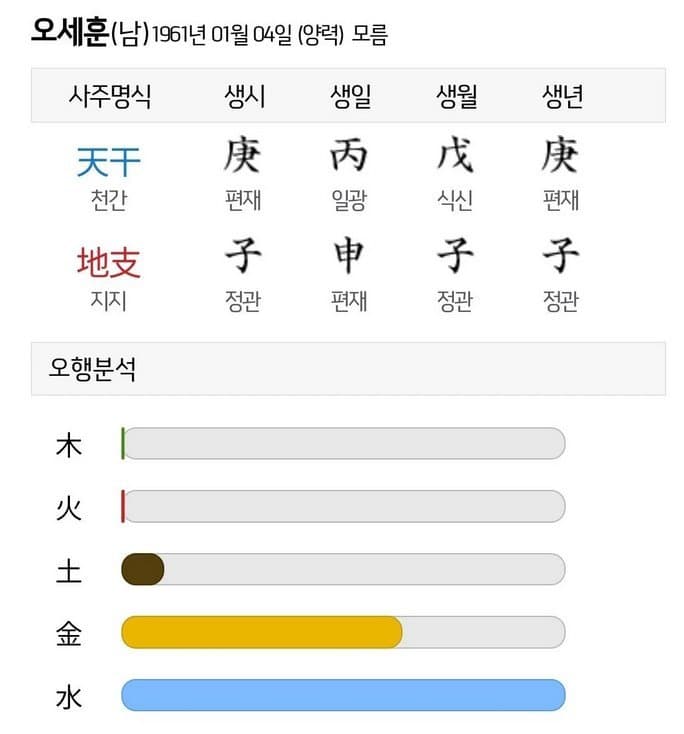Click the red 地支 earthly branches label

[108, 262]
